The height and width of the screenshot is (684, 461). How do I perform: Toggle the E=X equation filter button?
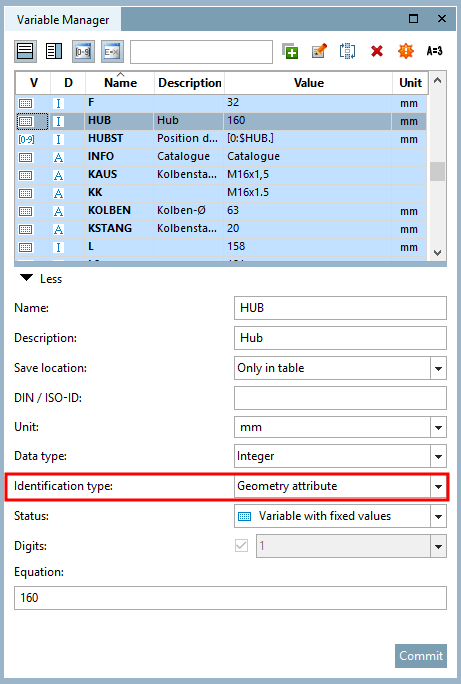pyautogui.click(x=112, y=51)
